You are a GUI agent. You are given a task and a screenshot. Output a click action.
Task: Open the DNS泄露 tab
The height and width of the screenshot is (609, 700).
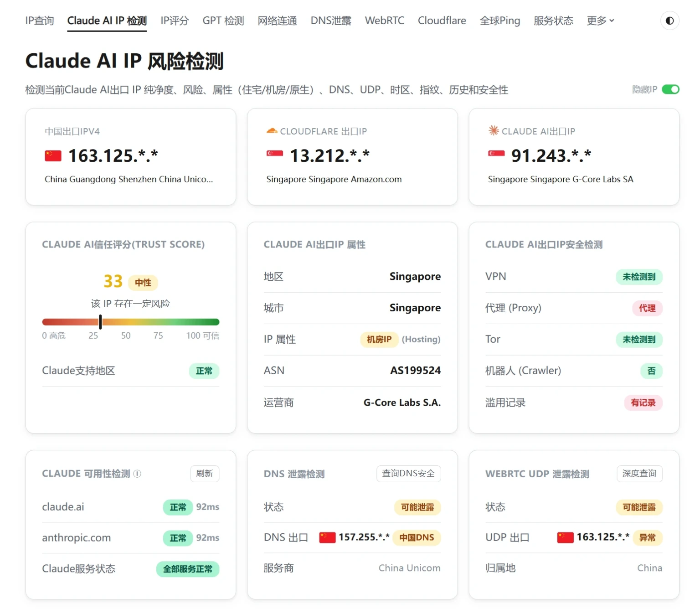click(331, 21)
